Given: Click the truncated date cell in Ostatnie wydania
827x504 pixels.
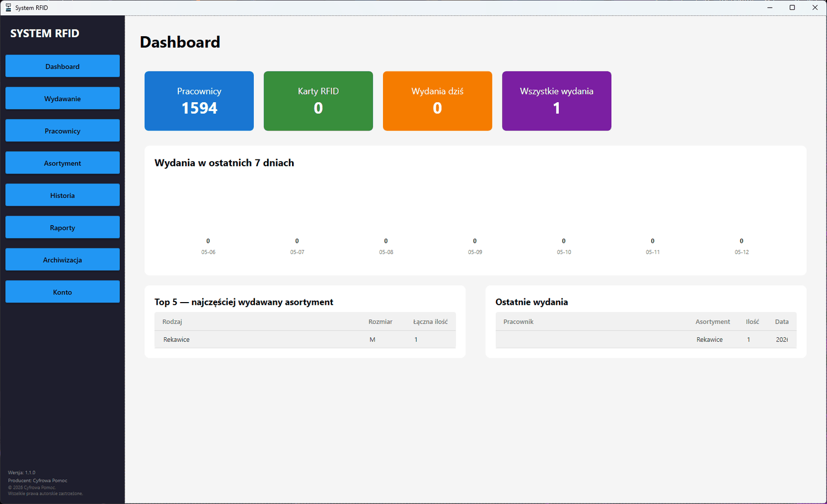Looking at the screenshot, I should click(782, 340).
